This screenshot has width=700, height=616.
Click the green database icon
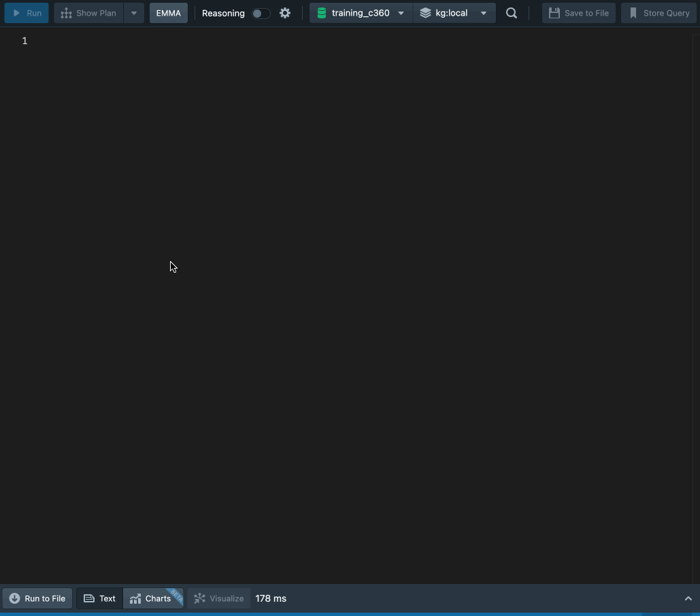tap(322, 13)
